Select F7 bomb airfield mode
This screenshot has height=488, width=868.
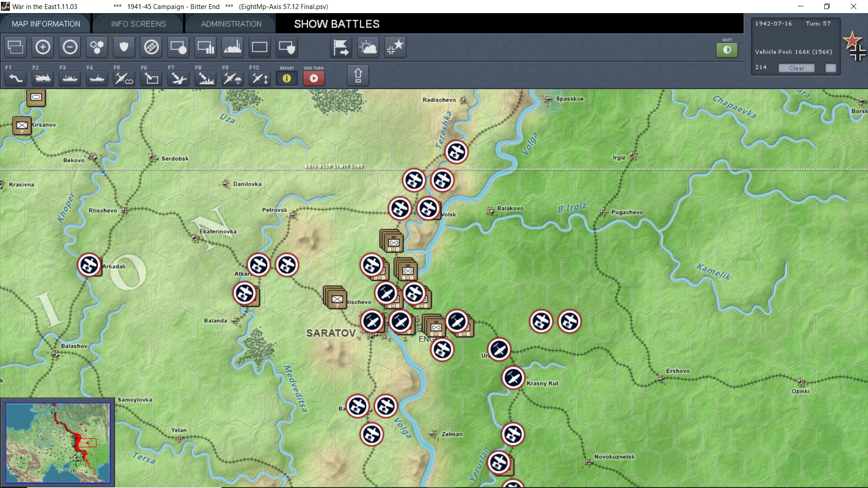178,78
